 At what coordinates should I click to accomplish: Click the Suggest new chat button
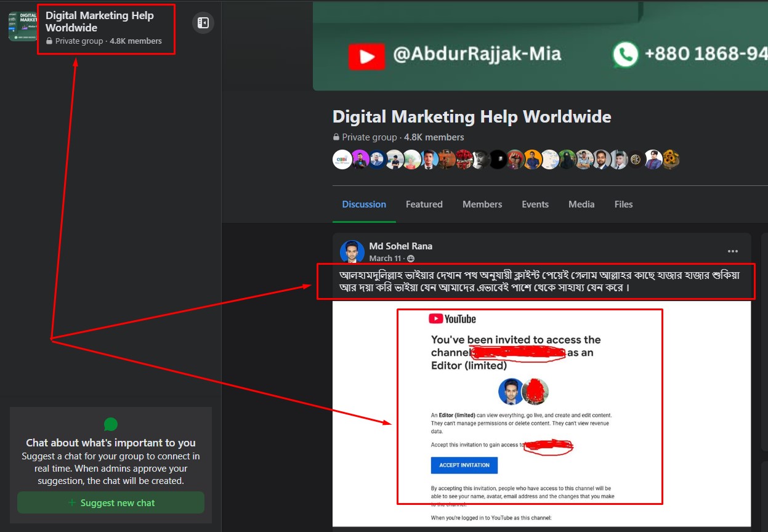click(x=111, y=503)
